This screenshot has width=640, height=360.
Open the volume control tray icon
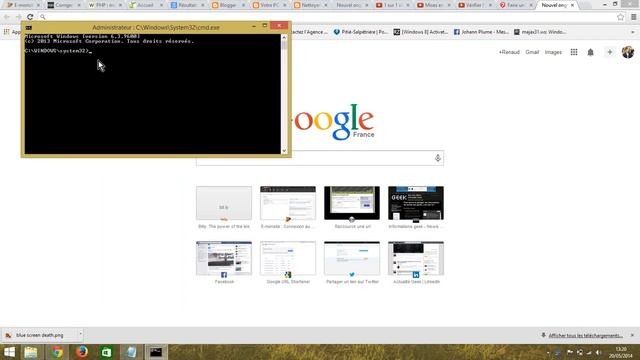pos(598,352)
